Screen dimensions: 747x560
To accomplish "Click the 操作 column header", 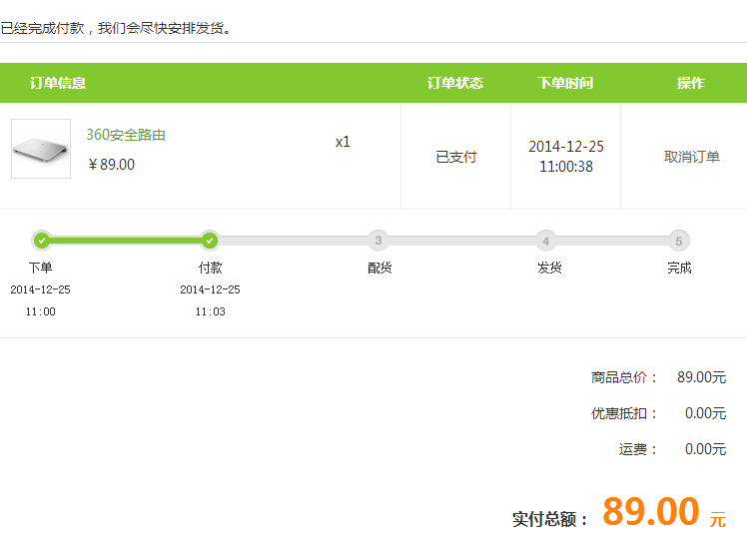I will coord(691,83).
